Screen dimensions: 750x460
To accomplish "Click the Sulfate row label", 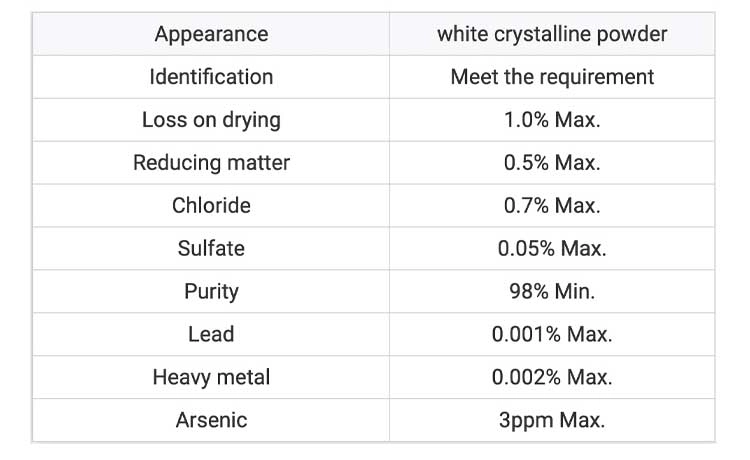I will 211,248.
